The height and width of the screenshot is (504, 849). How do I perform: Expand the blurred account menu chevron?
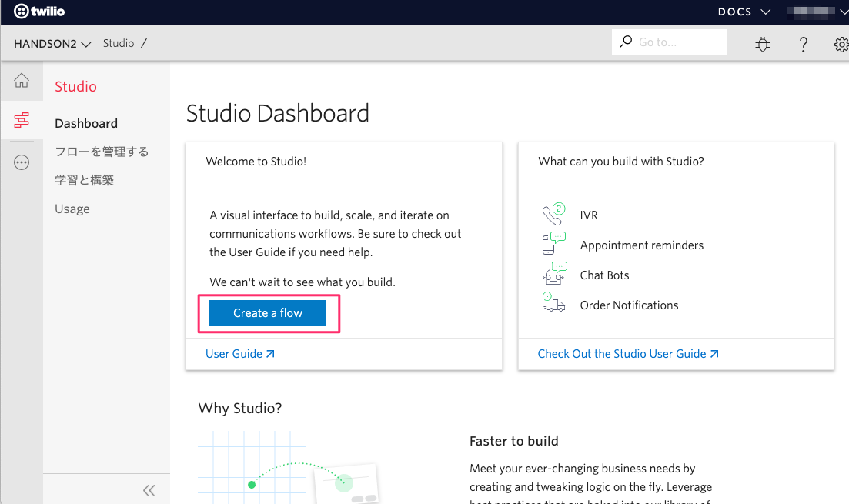(x=843, y=12)
